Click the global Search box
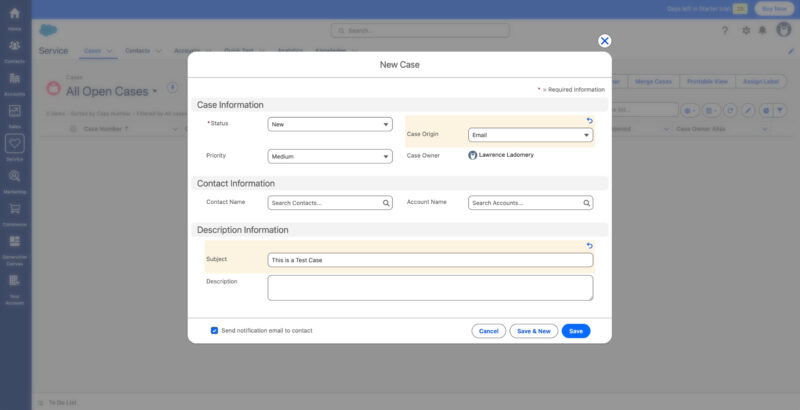 pos(420,31)
